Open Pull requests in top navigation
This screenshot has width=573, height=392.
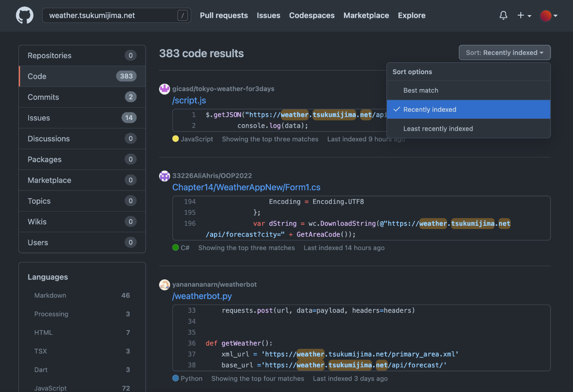(224, 16)
